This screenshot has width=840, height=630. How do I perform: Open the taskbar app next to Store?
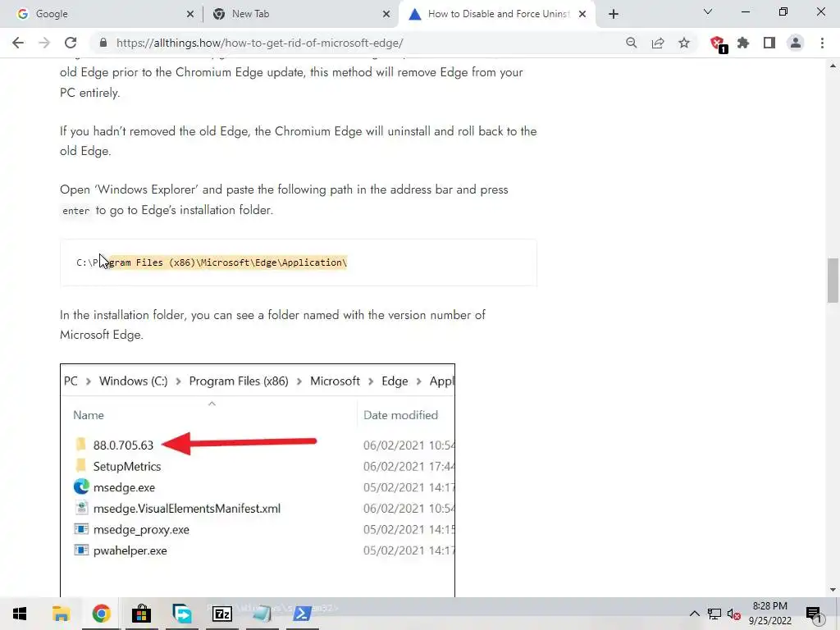pos(182,614)
